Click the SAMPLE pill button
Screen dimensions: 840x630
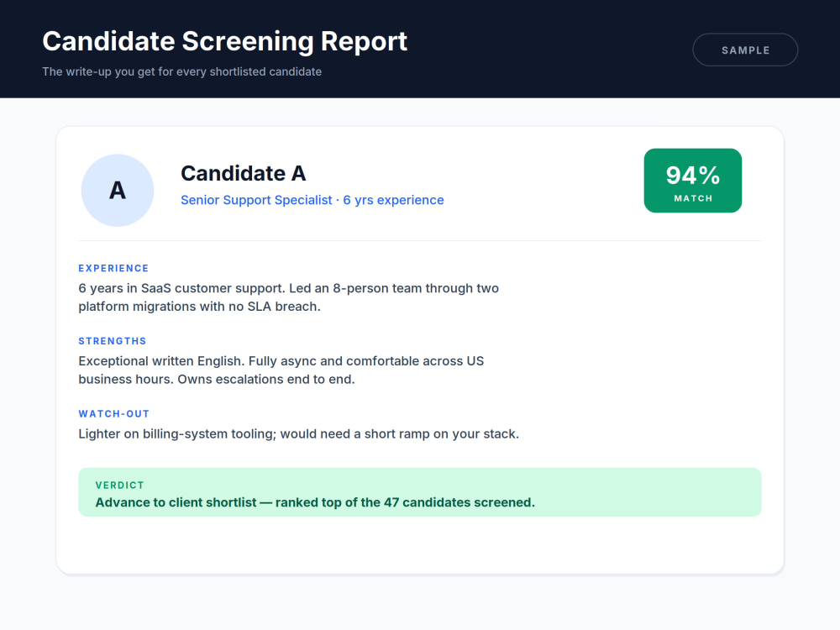coord(745,50)
